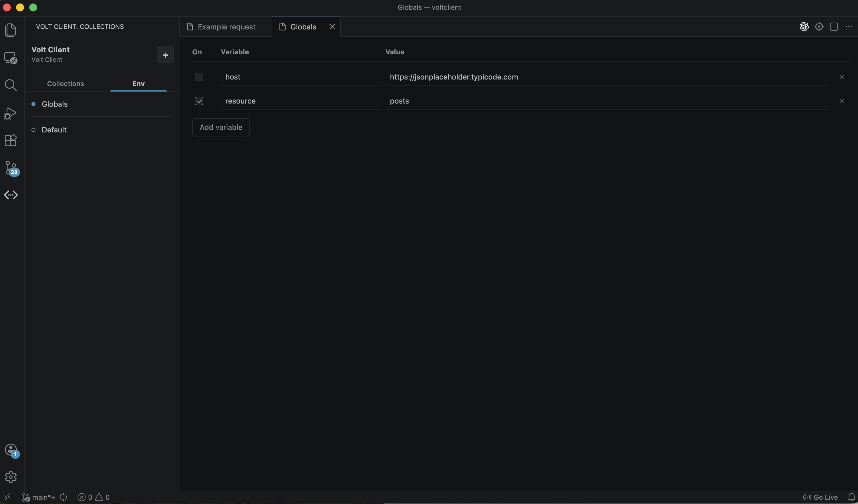Click the Add variable button
This screenshot has height=504, width=858.
point(221,127)
